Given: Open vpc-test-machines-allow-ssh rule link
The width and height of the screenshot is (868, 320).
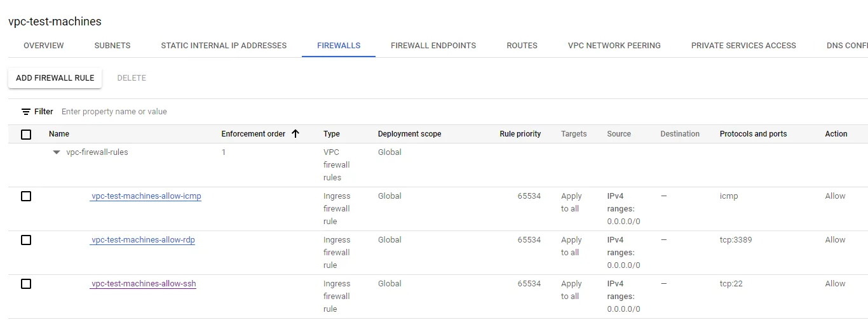Looking at the screenshot, I should [x=144, y=284].
